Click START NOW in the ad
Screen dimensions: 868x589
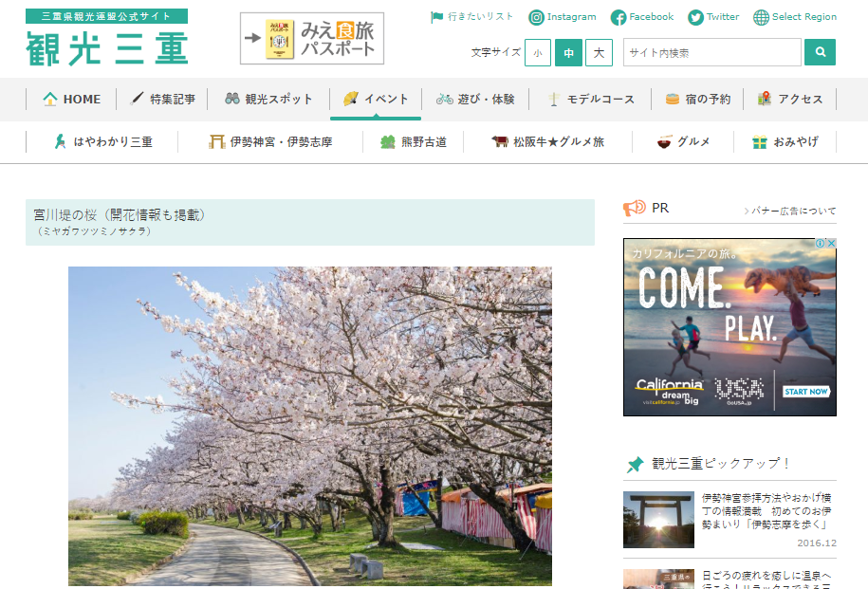(x=806, y=392)
